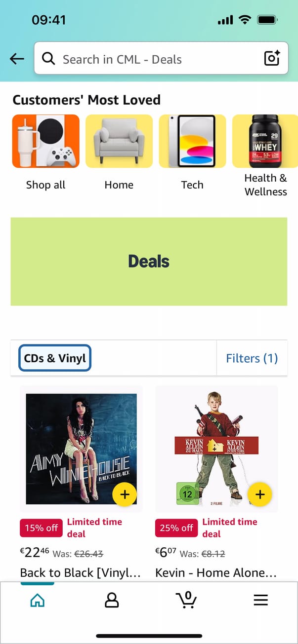Tap the magnifying glass search icon
Viewport: 298px width, 644px height.
pyautogui.click(x=48, y=59)
